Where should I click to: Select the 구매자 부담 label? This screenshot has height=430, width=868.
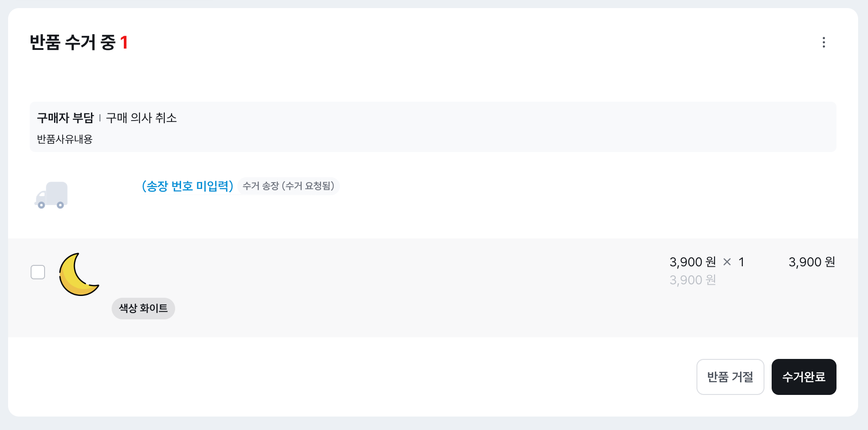(x=65, y=118)
